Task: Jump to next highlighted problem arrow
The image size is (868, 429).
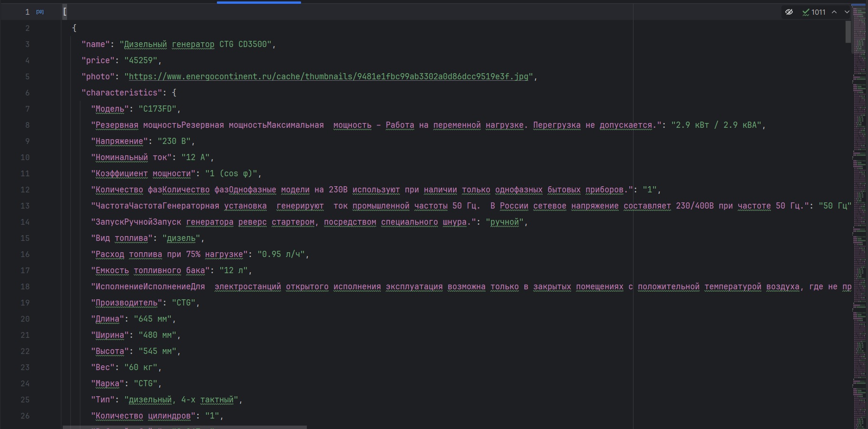Action: pos(847,12)
